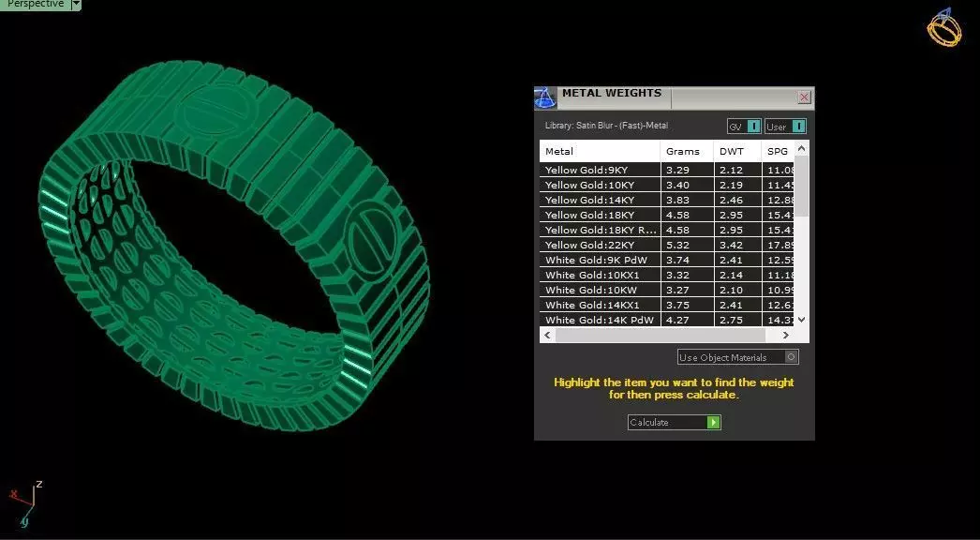
Task: Select the Yellow Gold:14KY row
Action: [667, 200]
